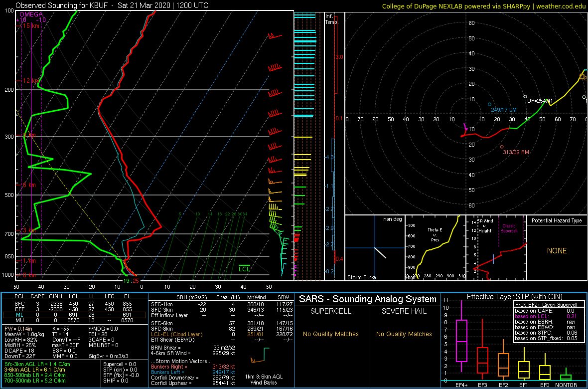This screenshot has width=588, height=389.
Task: Click the '249/17 LM' hodograph label
Action: [504, 110]
